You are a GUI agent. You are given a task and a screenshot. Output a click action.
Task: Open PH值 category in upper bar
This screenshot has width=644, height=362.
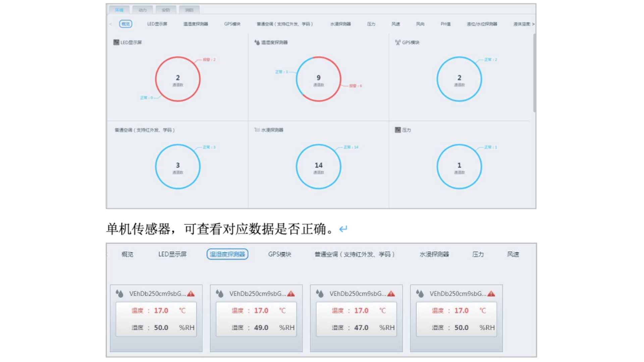(x=445, y=24)
